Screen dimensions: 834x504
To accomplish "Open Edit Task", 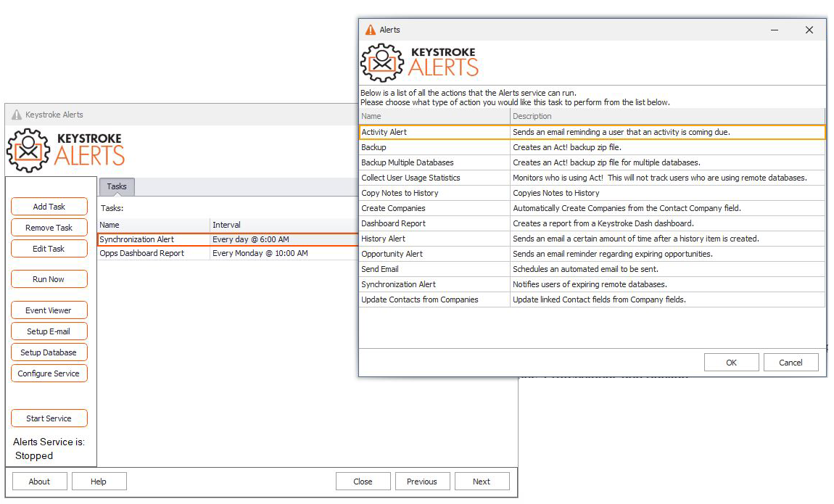I will pos(49,248).
